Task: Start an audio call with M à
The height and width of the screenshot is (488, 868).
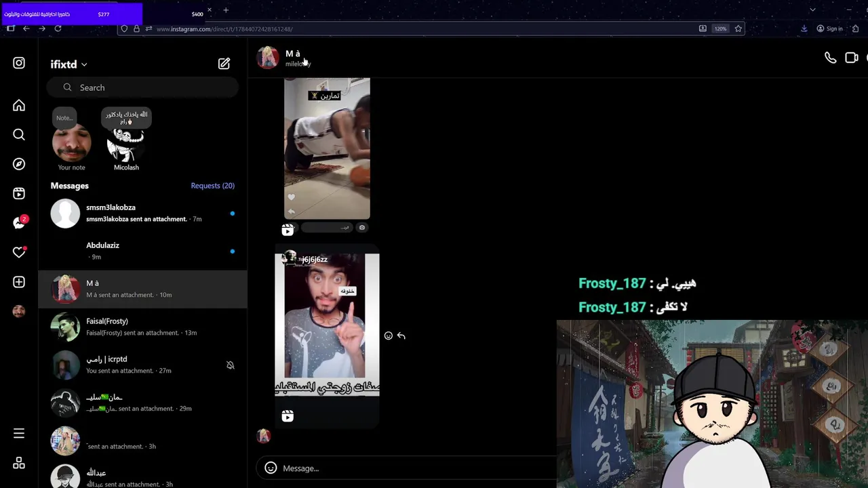Action: click(x=830, y=58)
